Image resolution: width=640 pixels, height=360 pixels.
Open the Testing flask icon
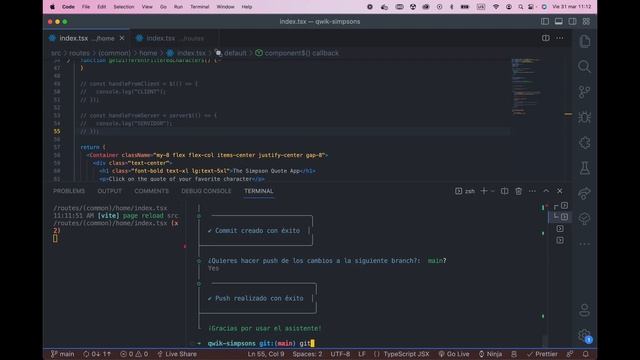tap(584, 168)
